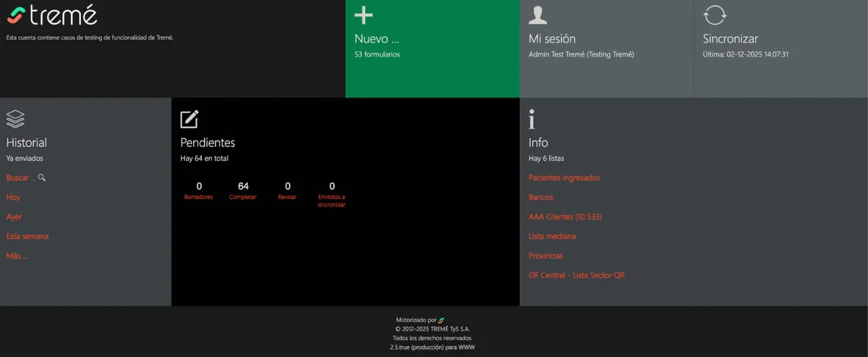The image size is (868, 357).
Task: Open the Borradores pending count
Action: point(199,191)
